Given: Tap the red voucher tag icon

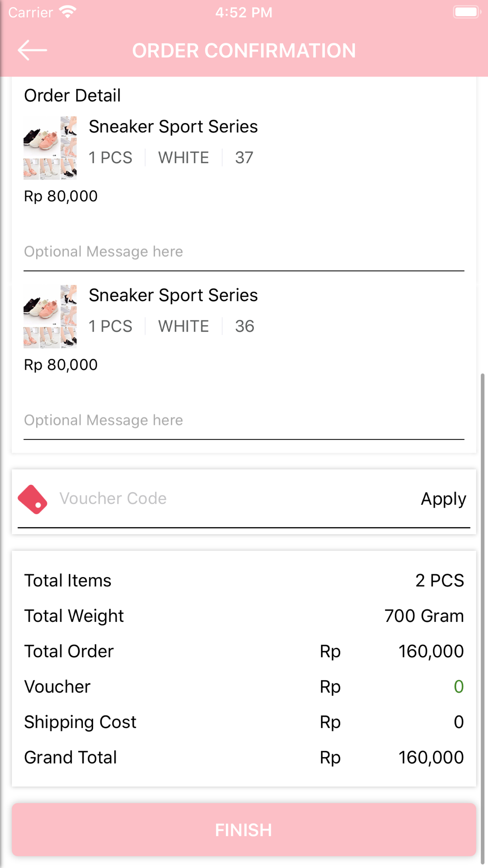Looking at the screenshot, I should [33, 499].
